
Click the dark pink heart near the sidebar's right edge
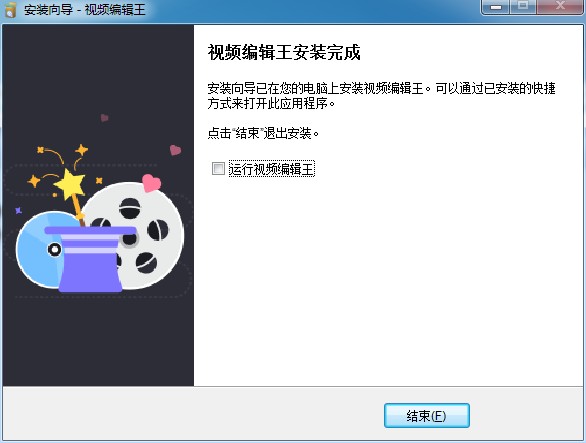point(175,150)
